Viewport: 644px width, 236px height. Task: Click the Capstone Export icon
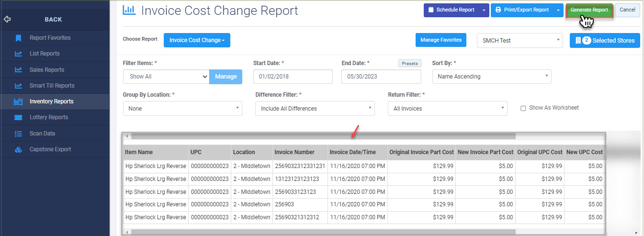click(18, 149)
